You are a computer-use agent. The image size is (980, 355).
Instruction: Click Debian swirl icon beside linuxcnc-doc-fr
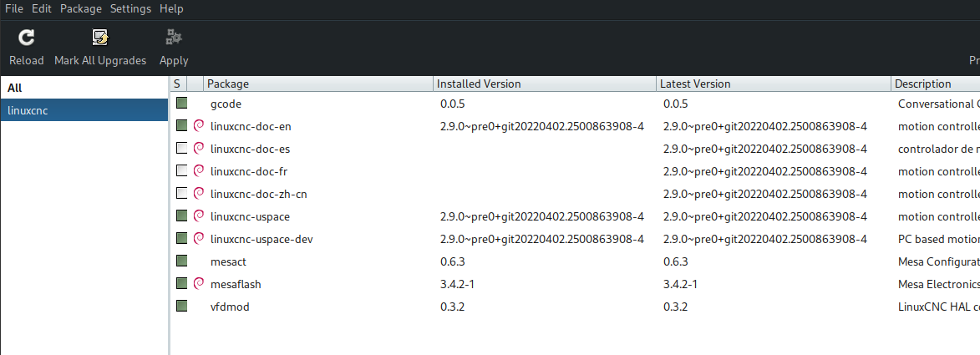coord(199,170)
